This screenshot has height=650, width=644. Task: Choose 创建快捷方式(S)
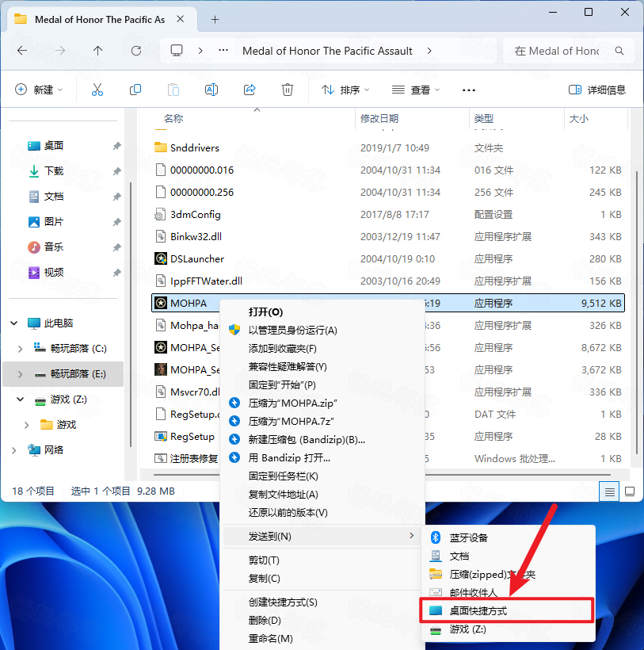[323, 602]
